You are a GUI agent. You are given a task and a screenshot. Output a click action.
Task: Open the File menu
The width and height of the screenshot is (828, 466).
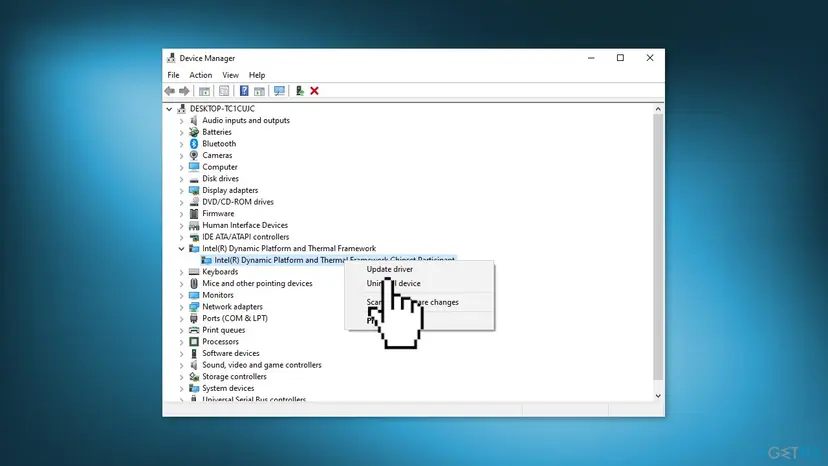(173, 75)
